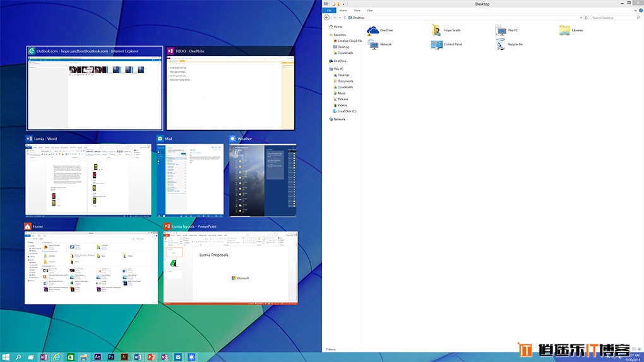Open the Mail app on the taskbar
Screen dimensions: 644x362
(178, 357)
